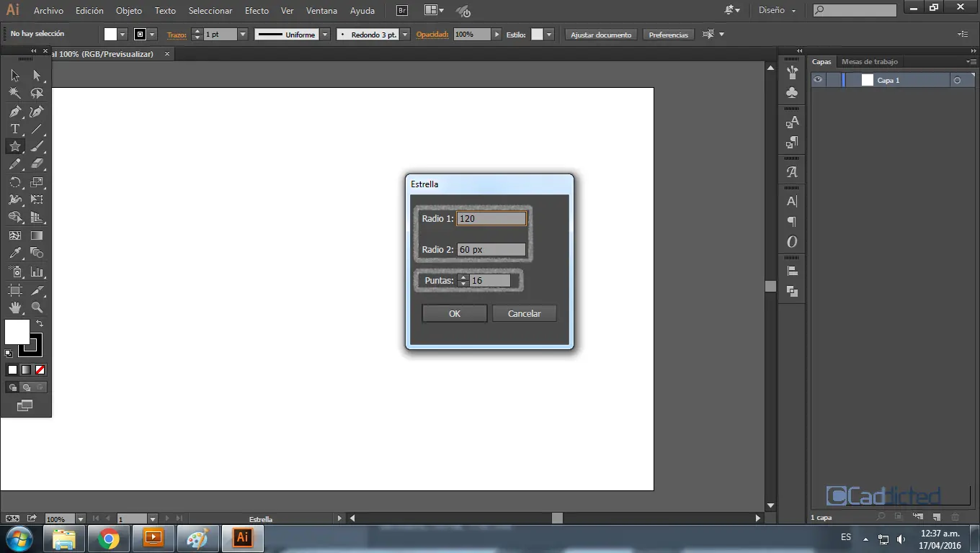980x553 pixels.
Task: Click the Radio 1 input field
Action: point(491,219)
